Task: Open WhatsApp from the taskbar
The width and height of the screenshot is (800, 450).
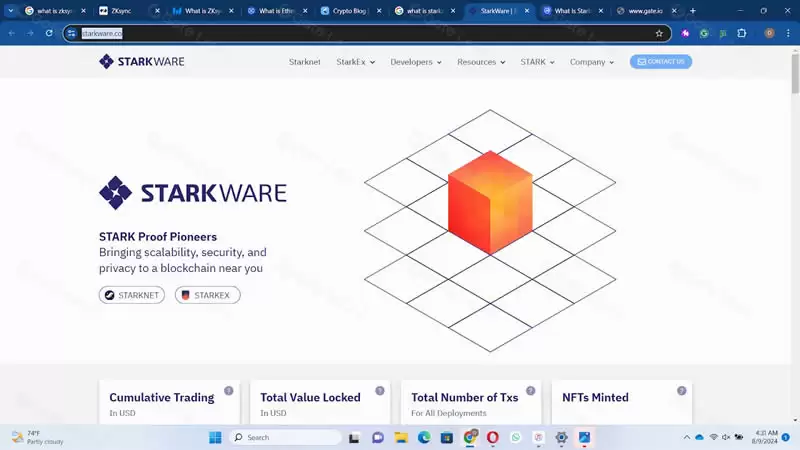Action: (x=516, y=438)
